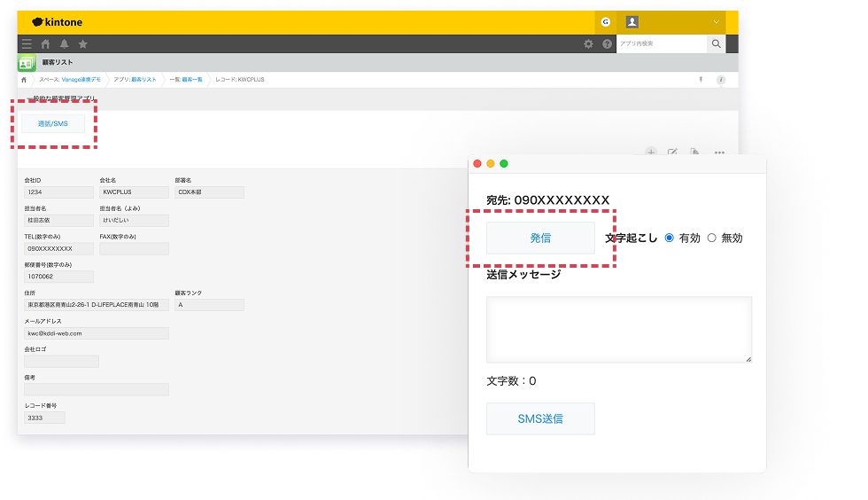This screenshot has height=500, width=868.
Task: Click the search magnifier button
Action: point(716,43)
